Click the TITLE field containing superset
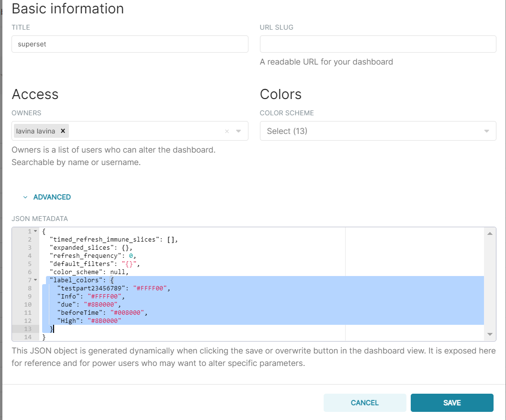Screen dimensions: 506x420 click(x=130, y=44)
